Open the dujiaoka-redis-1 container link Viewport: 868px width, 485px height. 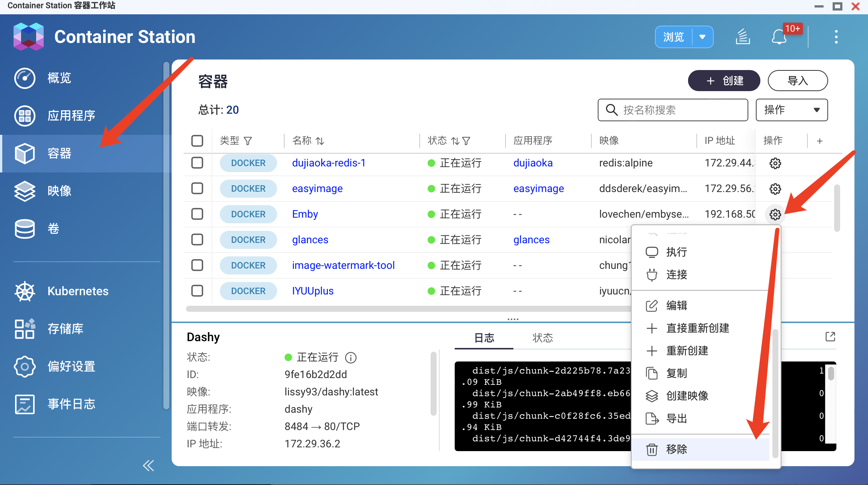point(329,163)
